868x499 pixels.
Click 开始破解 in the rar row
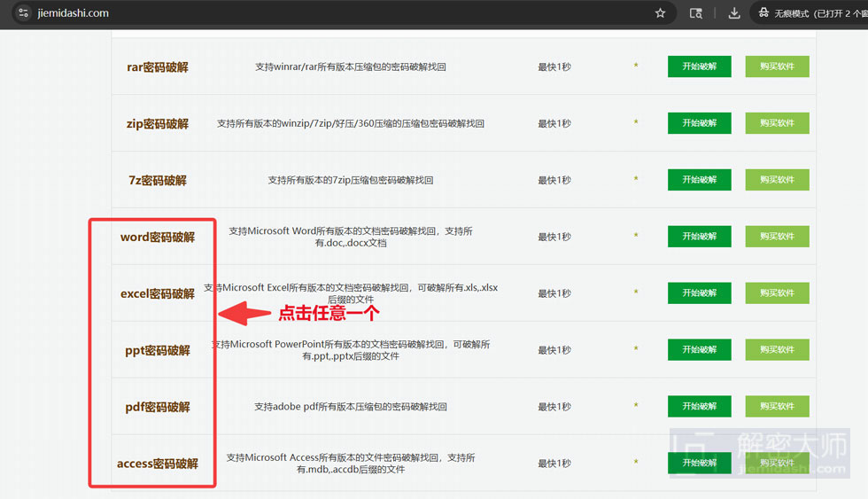[x=699, y=66]
